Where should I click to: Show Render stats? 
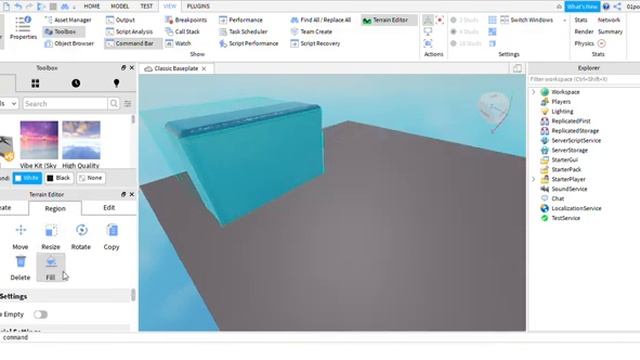[x=584, y=31]
